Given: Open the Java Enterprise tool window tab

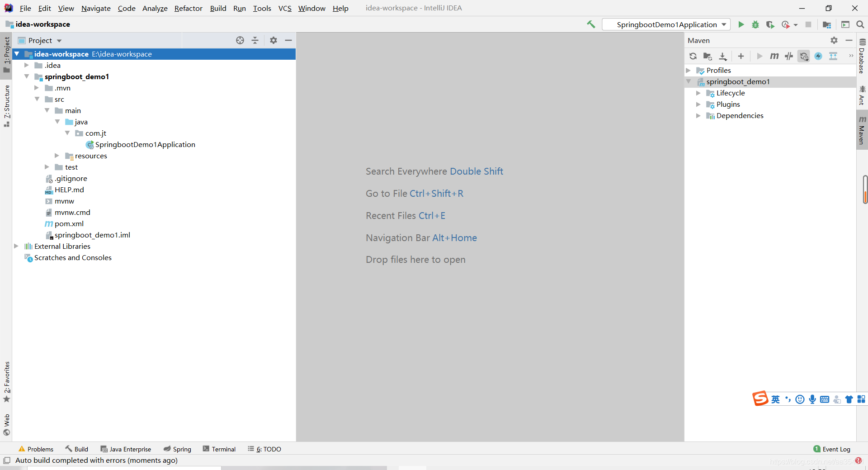Looking at the screenshot, I should (x=126, y=449).
